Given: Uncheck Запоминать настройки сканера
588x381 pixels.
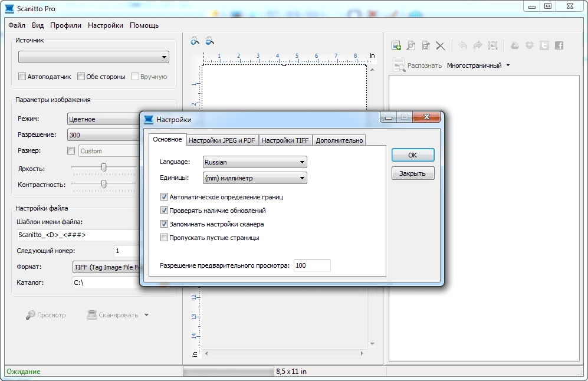Looking at the screenshot, I should point(164,224).
